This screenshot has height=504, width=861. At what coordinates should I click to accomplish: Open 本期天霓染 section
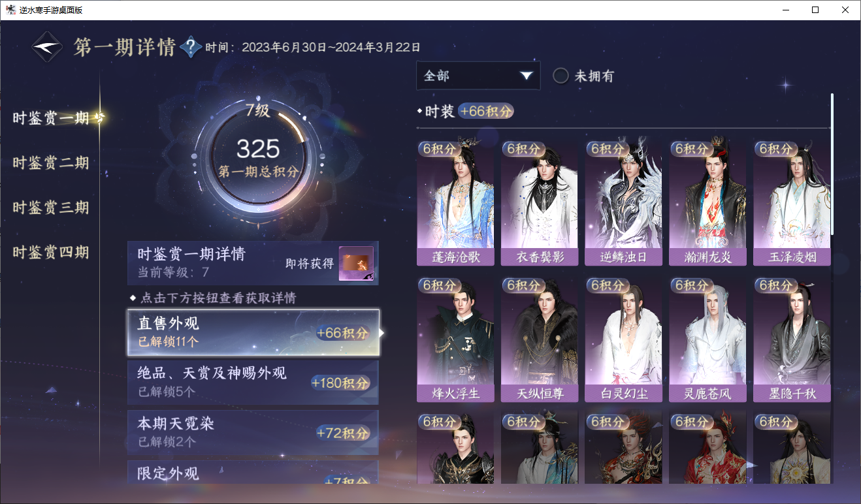coord(253,432)
